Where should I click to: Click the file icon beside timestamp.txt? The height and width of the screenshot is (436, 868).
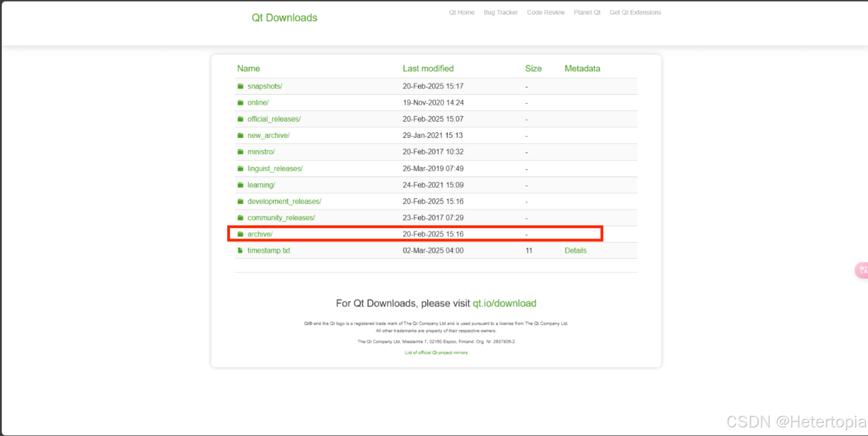pos(240,251)
